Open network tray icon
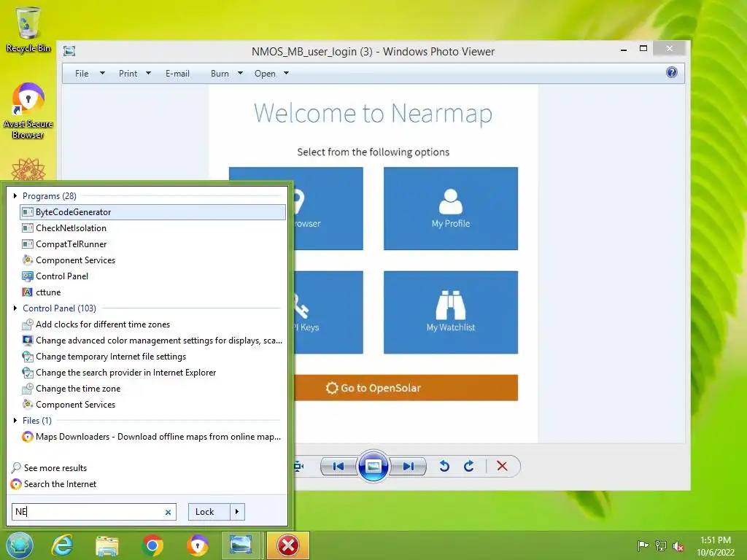The image size is (747, 560). tap(661, 545)
